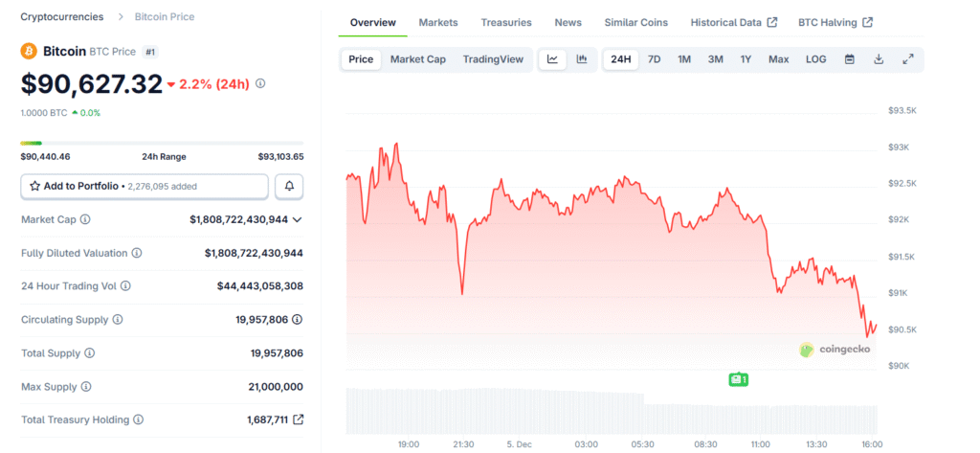
Task: Click the star icon in Add to Portfolio
Action: (35, 186)
